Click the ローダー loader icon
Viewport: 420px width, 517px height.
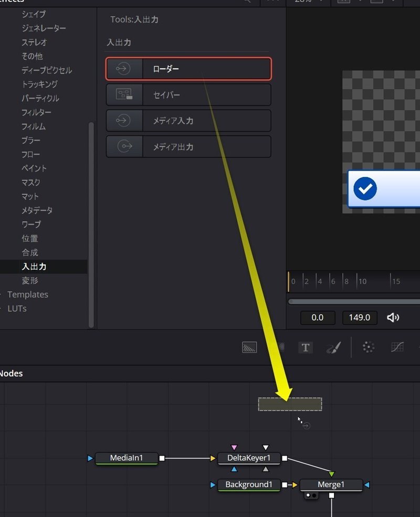coord(123,69)
